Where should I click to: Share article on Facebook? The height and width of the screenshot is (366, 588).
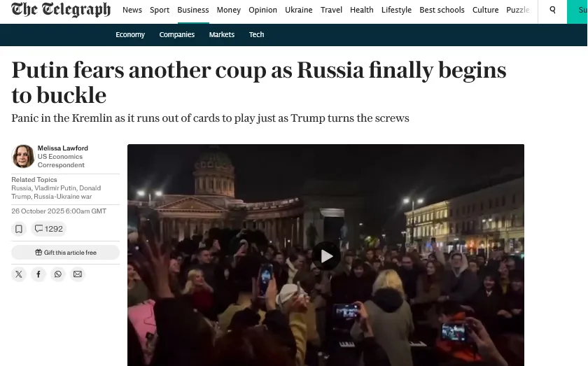tap(38, 274)
